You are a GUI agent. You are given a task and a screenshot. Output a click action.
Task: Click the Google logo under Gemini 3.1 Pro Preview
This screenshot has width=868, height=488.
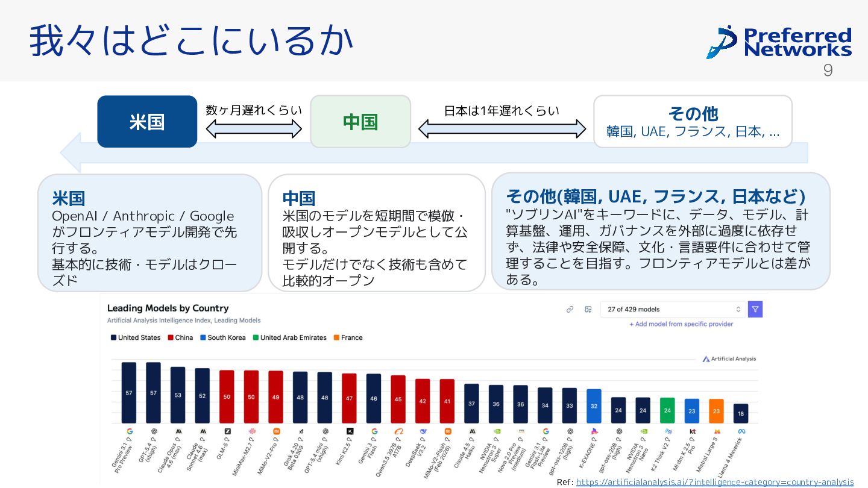pos(129,431)
